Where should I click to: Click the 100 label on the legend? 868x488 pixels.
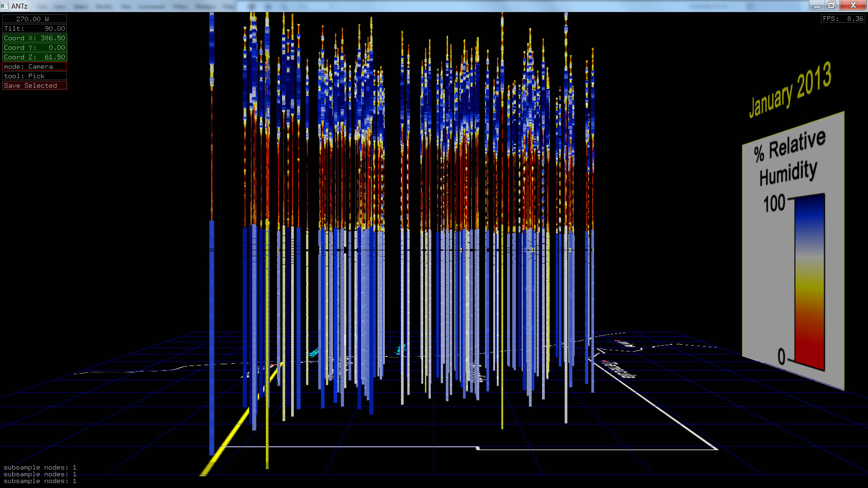tap(774, 203)
